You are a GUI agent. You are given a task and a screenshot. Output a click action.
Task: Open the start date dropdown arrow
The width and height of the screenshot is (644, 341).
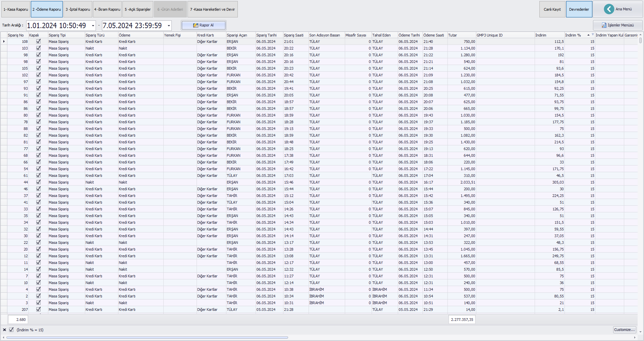(x=93, y=26)
